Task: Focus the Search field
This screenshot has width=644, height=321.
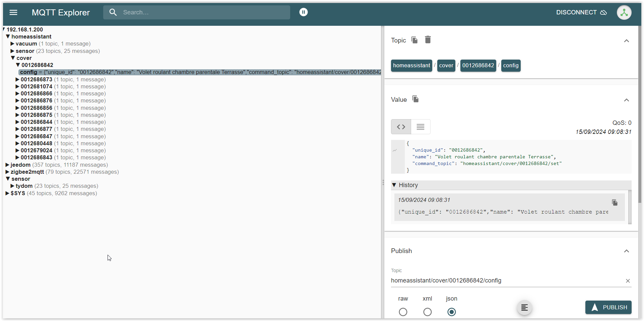Action: (x=197, y=12)
